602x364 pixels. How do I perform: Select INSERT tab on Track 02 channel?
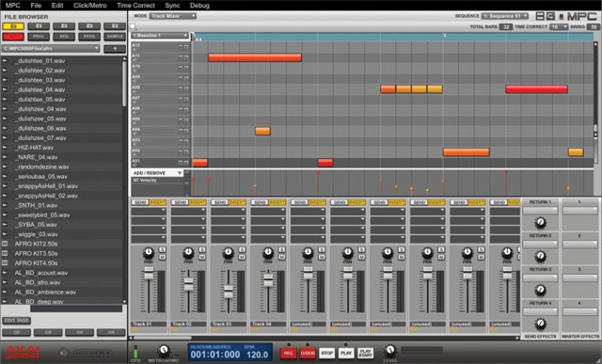[x=198, y=202]
